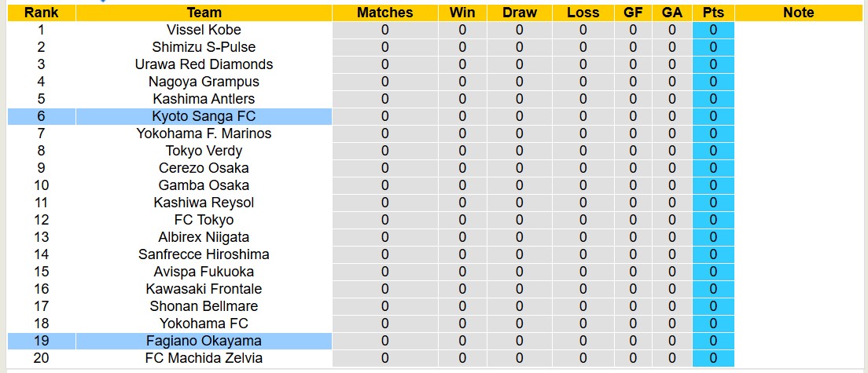This screenshot has height=373, width=868.
Task: Click the Gamba Osaka team name
Action: pyautogui.click(x=204, y=185)
